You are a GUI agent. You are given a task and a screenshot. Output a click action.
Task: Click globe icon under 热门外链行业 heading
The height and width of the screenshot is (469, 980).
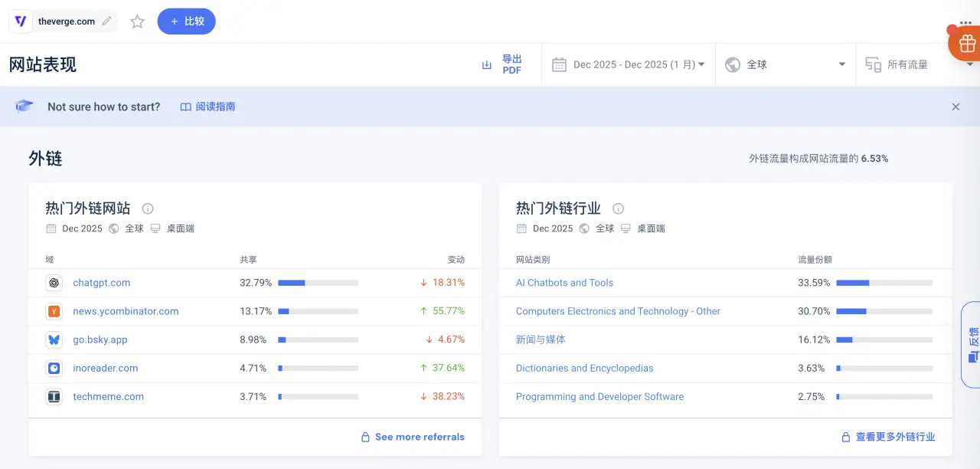584,228
